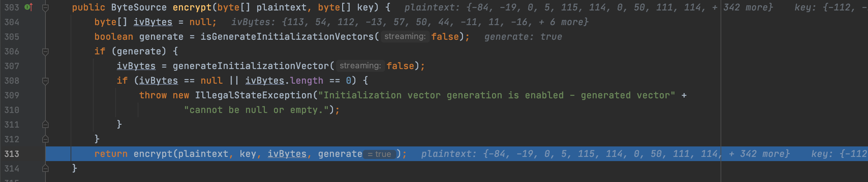
Task: Click line number 313 in the gutter
Action: coord(12,154)
